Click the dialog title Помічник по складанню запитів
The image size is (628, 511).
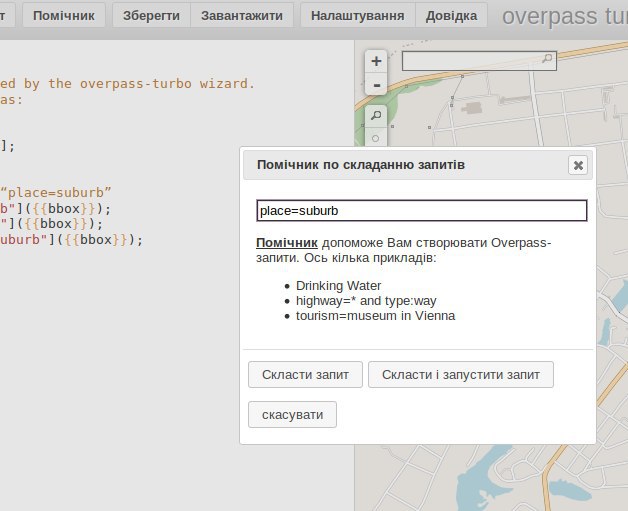(x=361, y=165)
